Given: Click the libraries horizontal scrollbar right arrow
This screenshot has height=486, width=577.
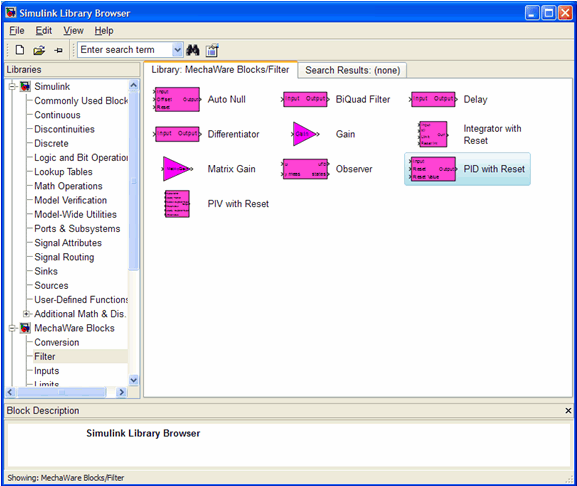Looking at the screenshot, I should coord(121,393).
